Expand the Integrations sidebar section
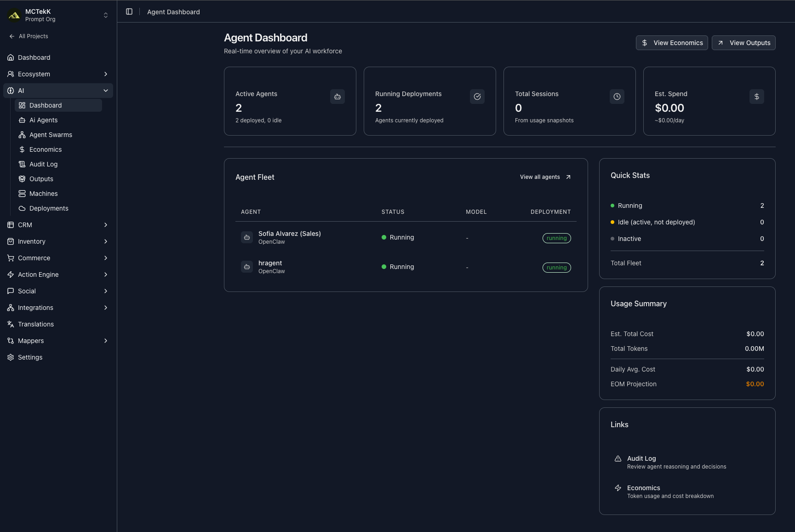Screen dimensions: 795x532 pos(105,308)
